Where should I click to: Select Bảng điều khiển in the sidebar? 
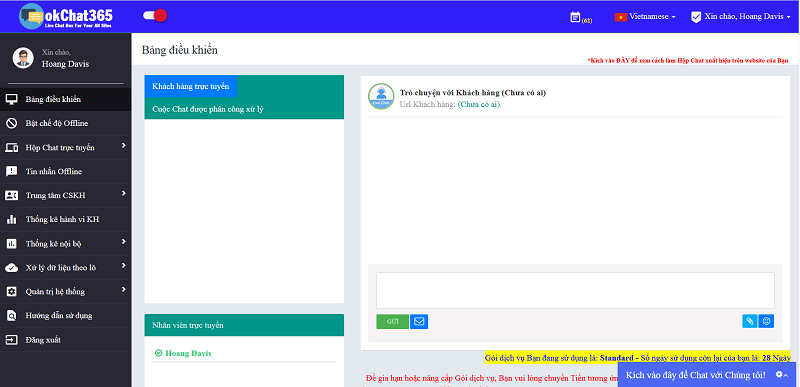click(x=65, y=99)
